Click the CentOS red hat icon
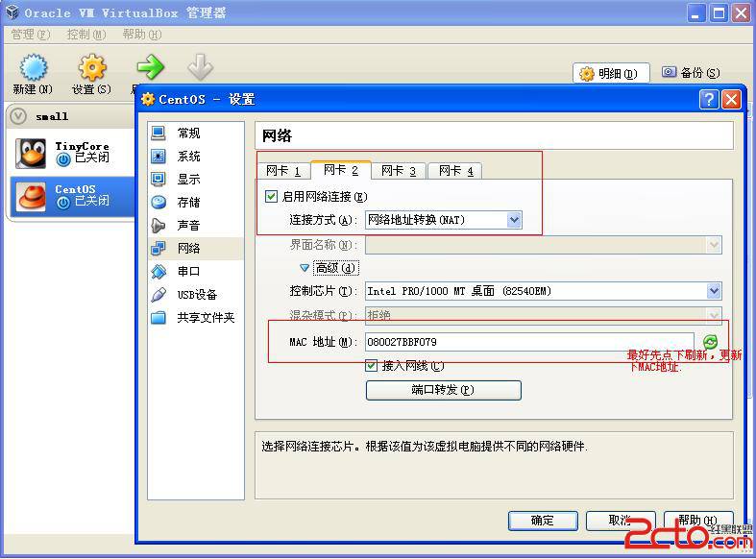This screenshot has width=756, height=559. (x=31, y=197)
